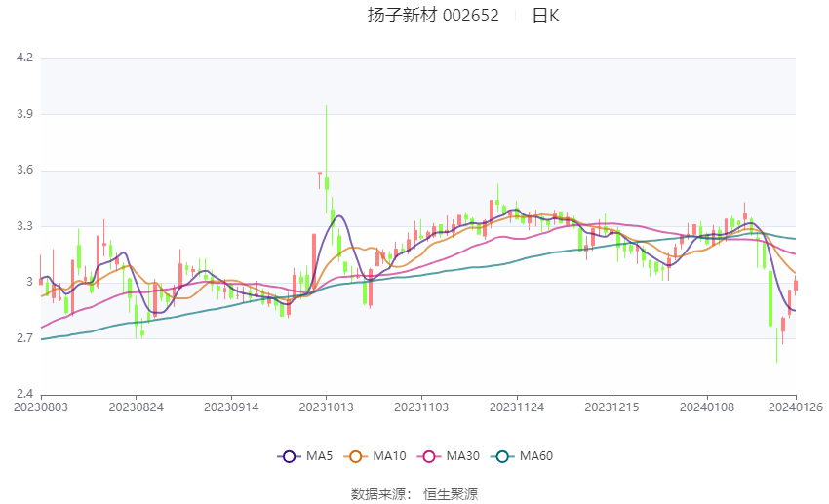Viewport: 829px width, 504px height.
Task: Click the 3.3 price axis label
Action: click(x=24, y=226)
